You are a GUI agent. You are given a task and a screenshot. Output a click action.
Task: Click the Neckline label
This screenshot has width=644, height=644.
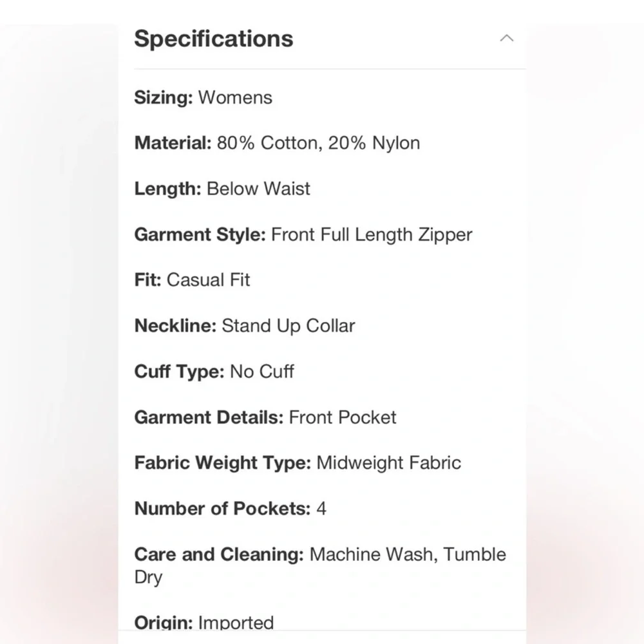click(175, 326)
